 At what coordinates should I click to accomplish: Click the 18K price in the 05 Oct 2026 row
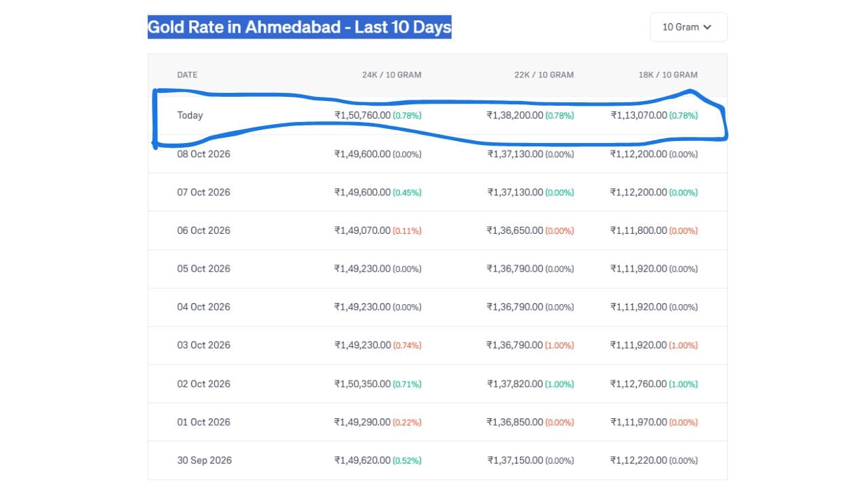639,268
